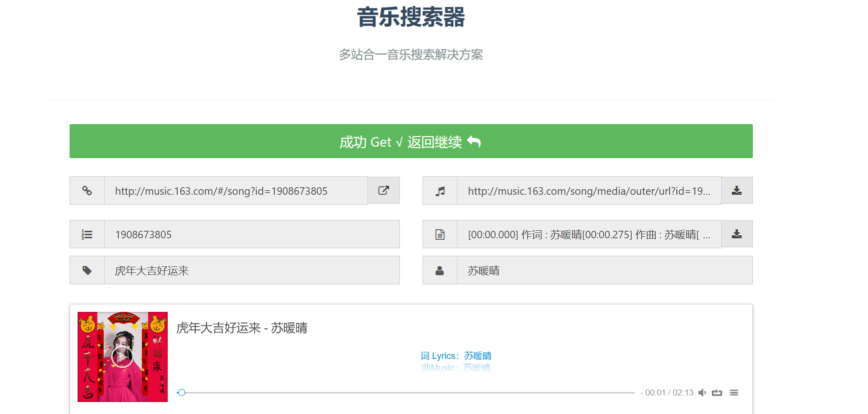Select the media outer URL input field
Image resolution: width=868 pixels, height=414 pixels.
[x=589, y=191]
